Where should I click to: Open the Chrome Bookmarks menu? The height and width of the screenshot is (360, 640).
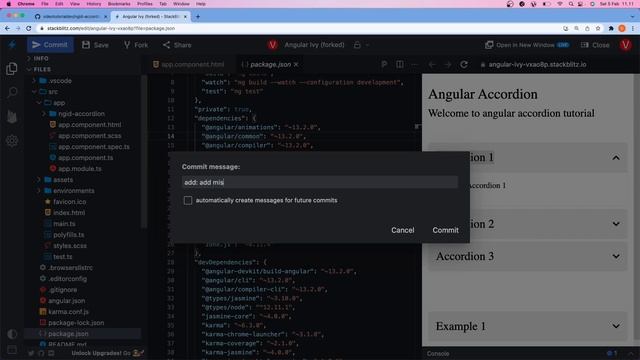pos(119,4)
